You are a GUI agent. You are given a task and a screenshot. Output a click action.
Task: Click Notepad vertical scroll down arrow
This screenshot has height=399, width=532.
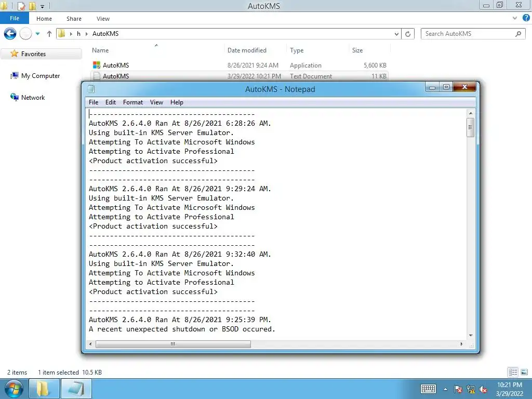tap(471, 335)
